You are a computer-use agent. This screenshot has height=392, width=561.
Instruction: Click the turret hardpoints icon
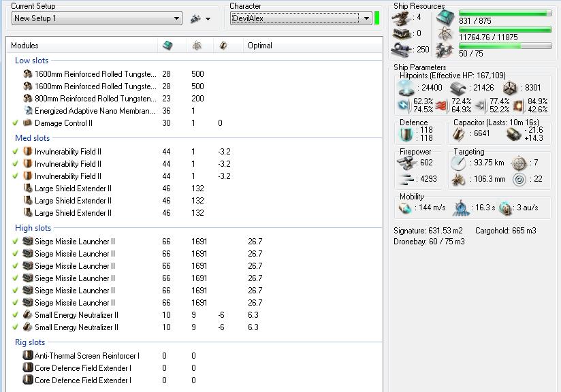(x=401, y=18)
